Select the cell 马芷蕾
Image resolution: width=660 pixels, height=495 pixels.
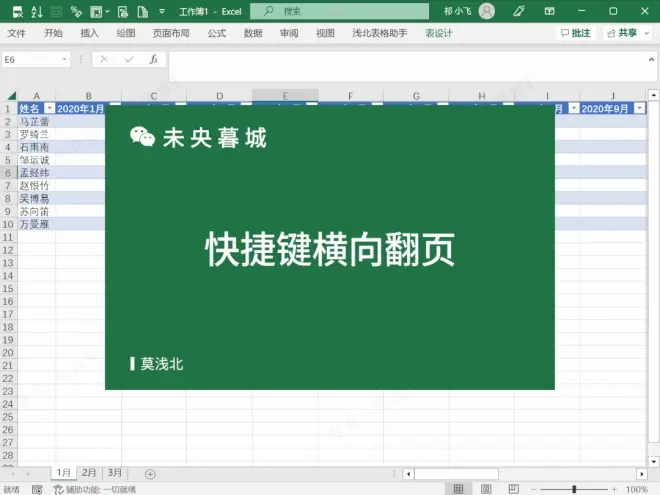pyautogui.click(x=36, y=122)
